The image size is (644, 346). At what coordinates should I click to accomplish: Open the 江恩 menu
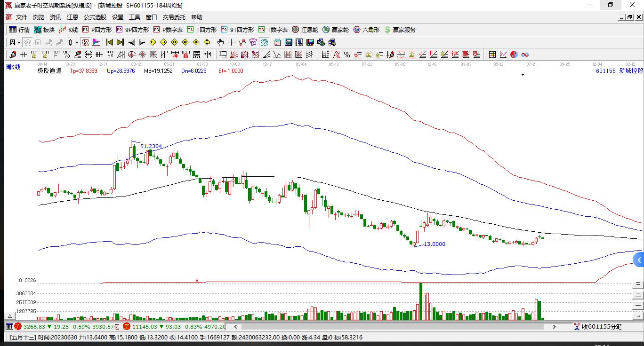pos(72,17)
